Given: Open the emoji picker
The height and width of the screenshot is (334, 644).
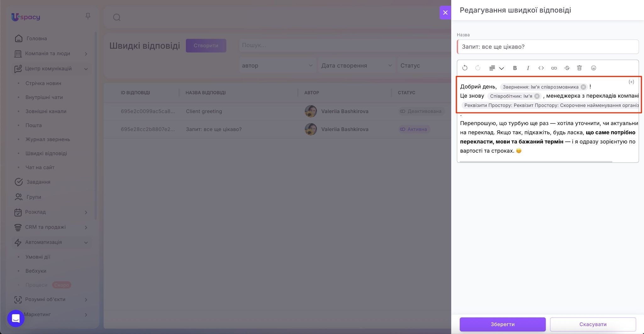Looking at the screenshot, I should (593, 68).
